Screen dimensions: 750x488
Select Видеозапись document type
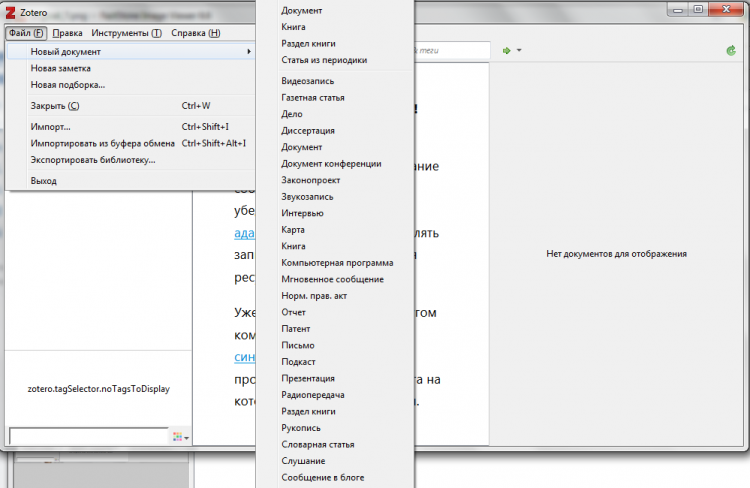[x=308, y=81]
